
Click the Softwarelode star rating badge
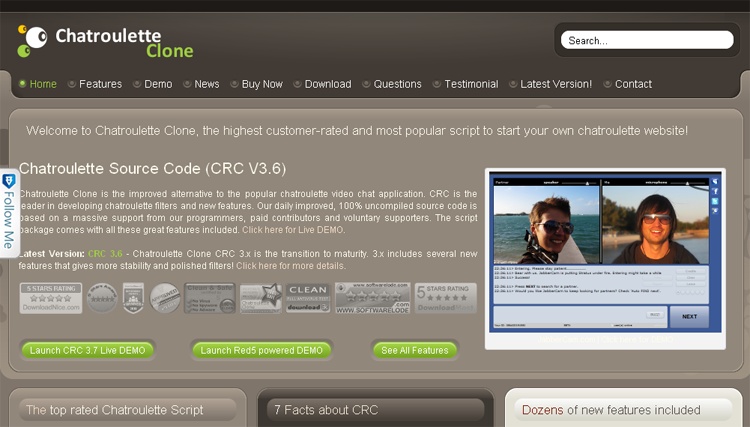[x=372, y=298]
